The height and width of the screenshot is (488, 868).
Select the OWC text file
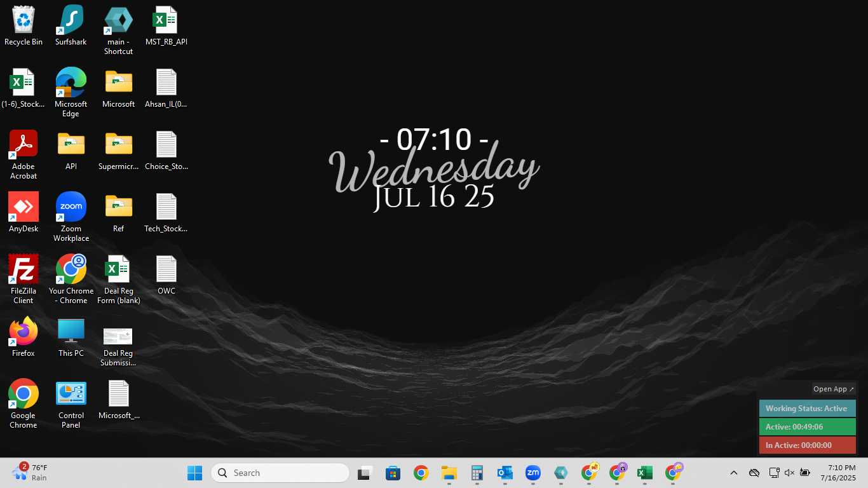pyautogui.click(x=166, y=274)
